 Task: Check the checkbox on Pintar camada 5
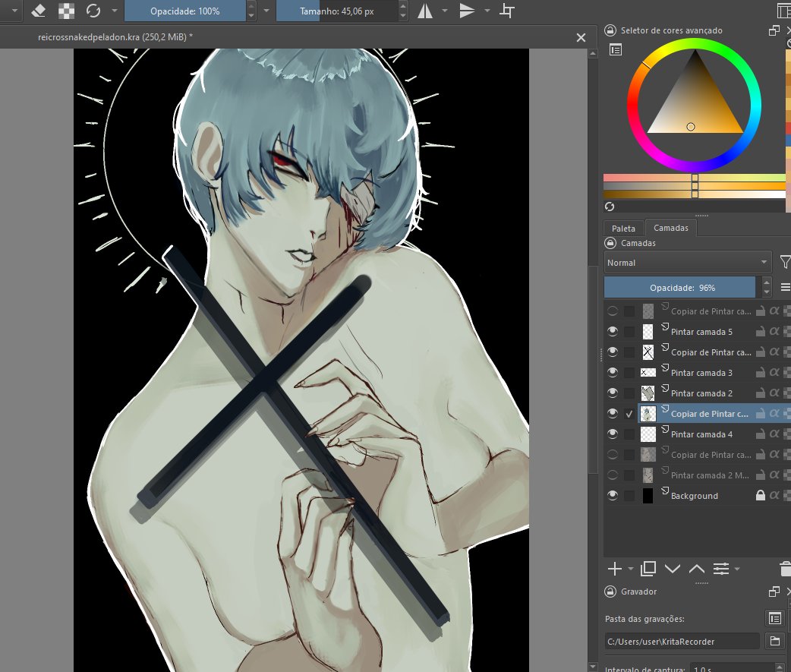(x=629, y=332)
